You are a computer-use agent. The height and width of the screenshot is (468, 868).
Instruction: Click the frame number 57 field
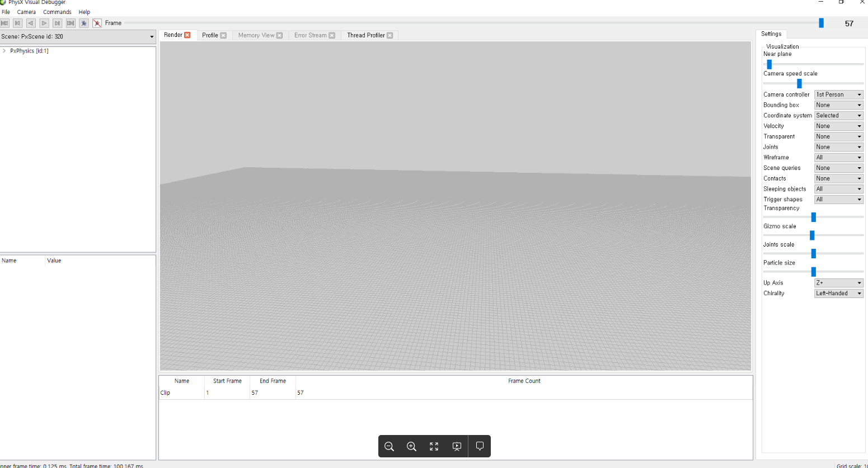pyautogui.click(x=849, y=23)
